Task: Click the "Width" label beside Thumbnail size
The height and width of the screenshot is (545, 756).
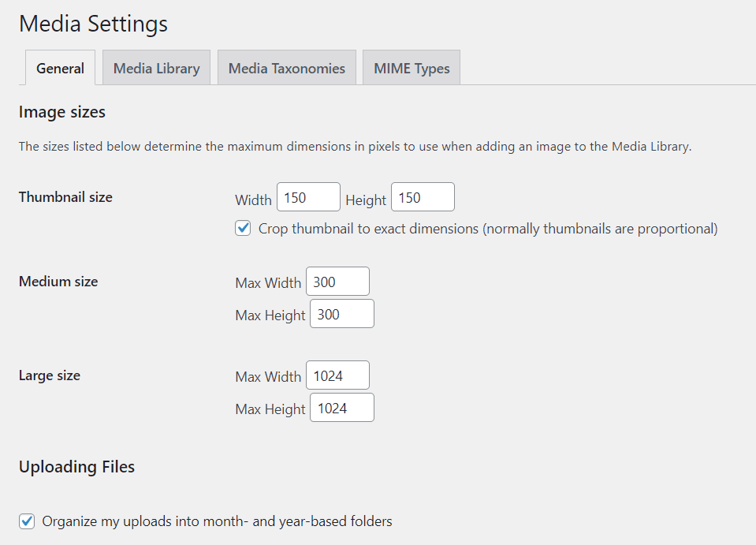Action: point(253,200)
